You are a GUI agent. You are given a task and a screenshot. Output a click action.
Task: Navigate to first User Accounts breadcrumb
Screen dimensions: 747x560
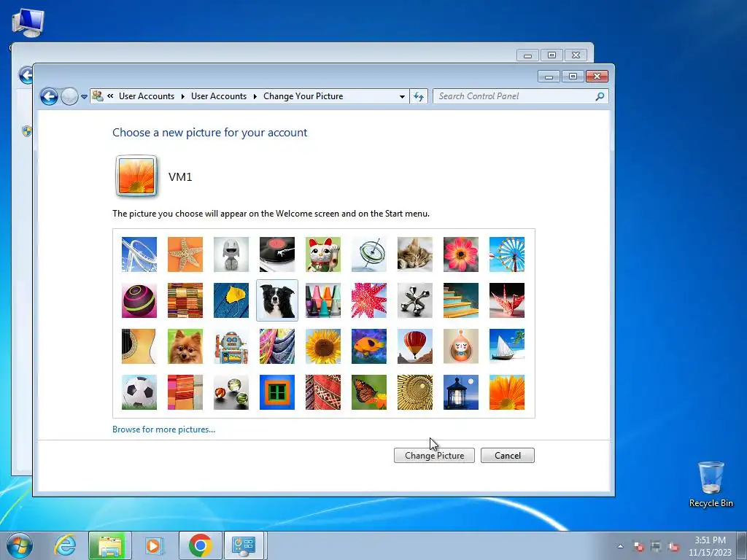pos(147,96)
